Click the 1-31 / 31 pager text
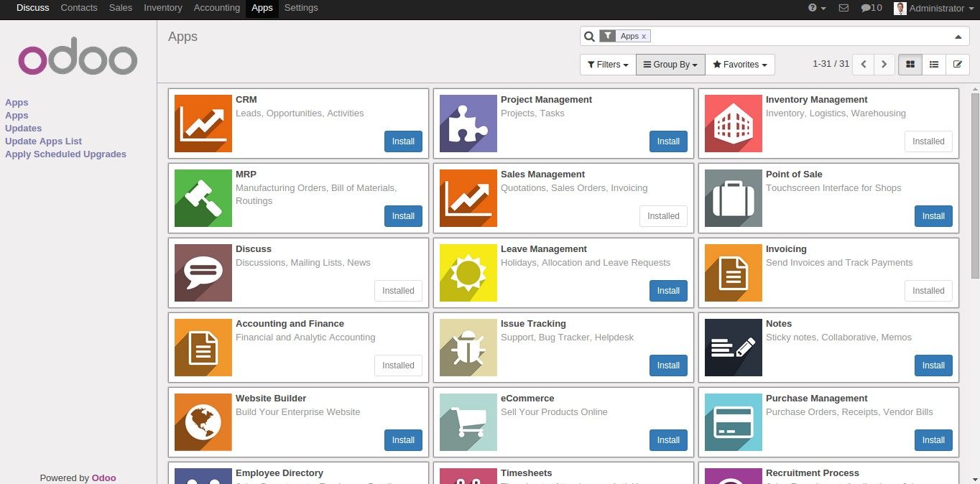The width and height of the screenshot is (980, 484). pyautogui.click(x=831, y=64)
